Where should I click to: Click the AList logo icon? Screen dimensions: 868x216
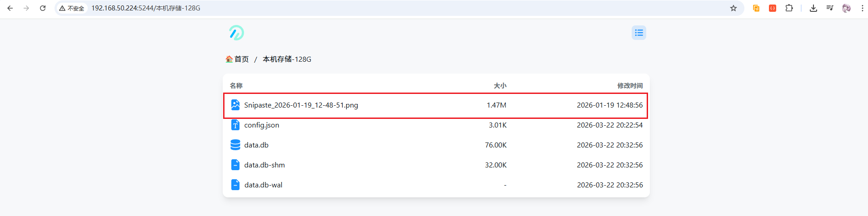click(236, 33)
